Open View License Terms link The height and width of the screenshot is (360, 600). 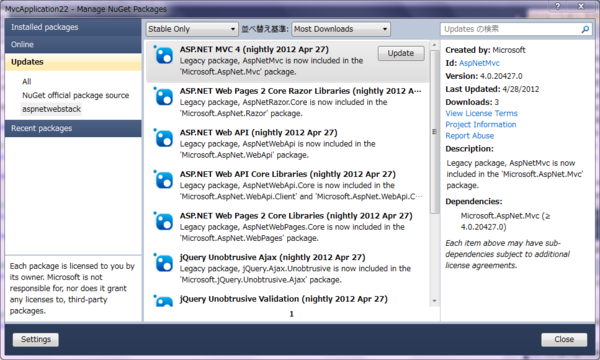click(481, 113)
